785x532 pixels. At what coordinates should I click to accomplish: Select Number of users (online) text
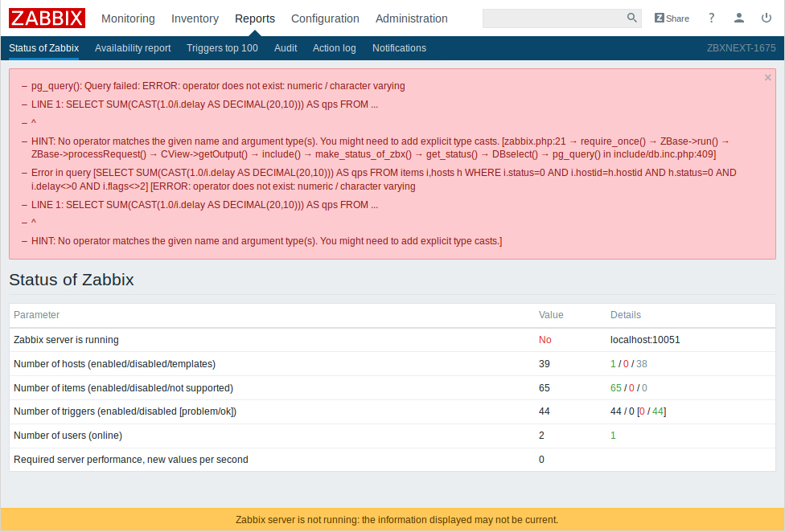pyautogui.click(x=68, y=436)
